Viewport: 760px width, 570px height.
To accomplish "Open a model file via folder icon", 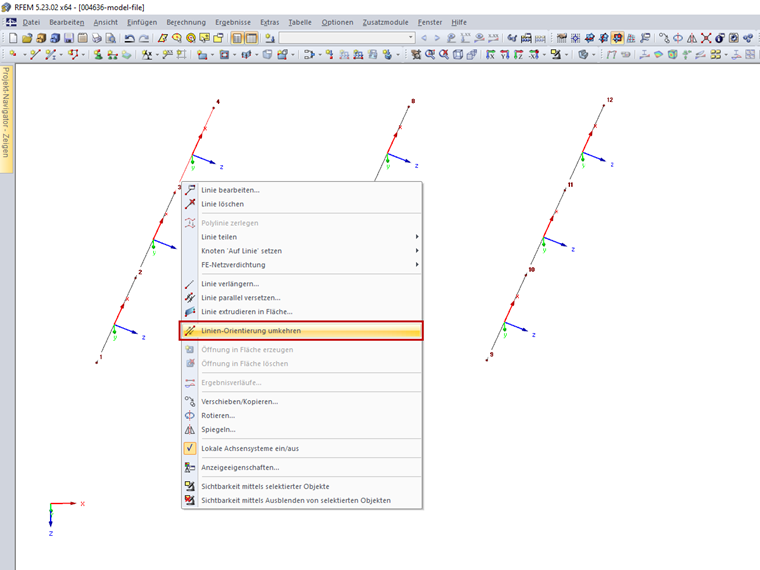I will [27, 38].
